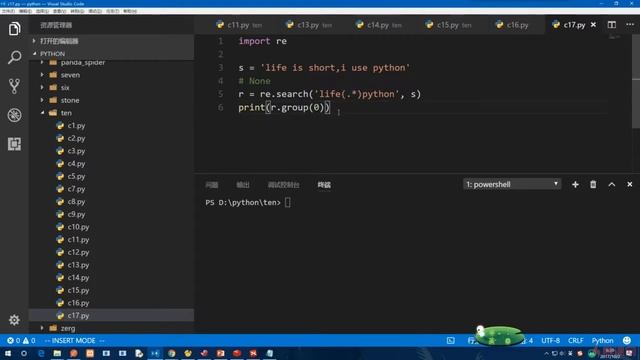
Task: Change the Python language mode
Action: (602, 340)
